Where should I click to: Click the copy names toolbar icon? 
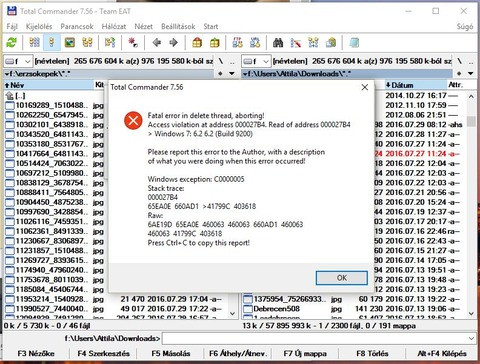click(331, 43)
